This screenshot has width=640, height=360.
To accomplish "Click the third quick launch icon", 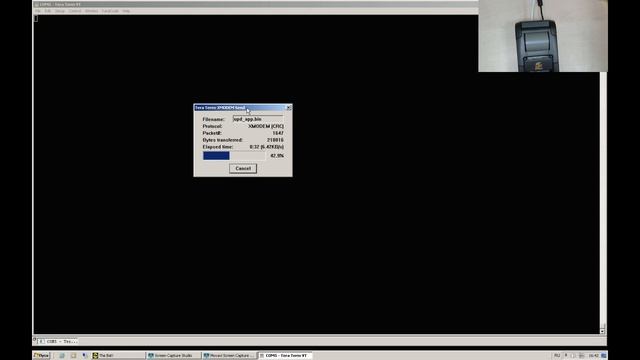I will pyautogui.click(x=84, y=356).
